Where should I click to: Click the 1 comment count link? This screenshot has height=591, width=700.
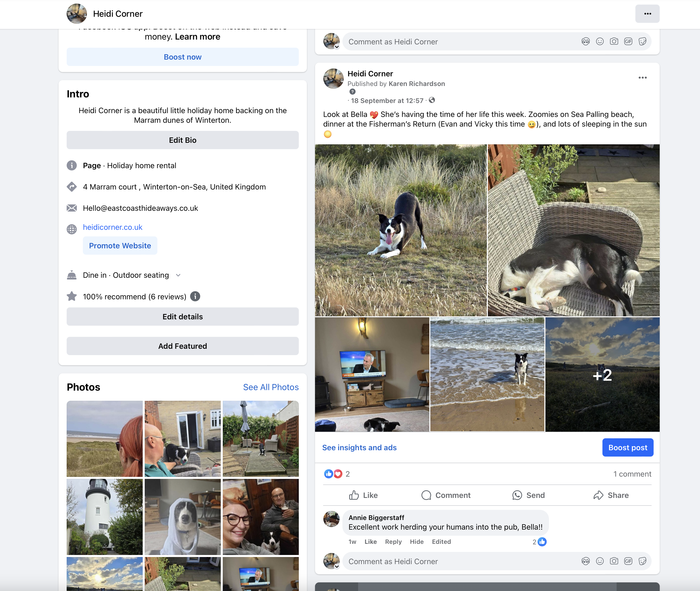632,474
